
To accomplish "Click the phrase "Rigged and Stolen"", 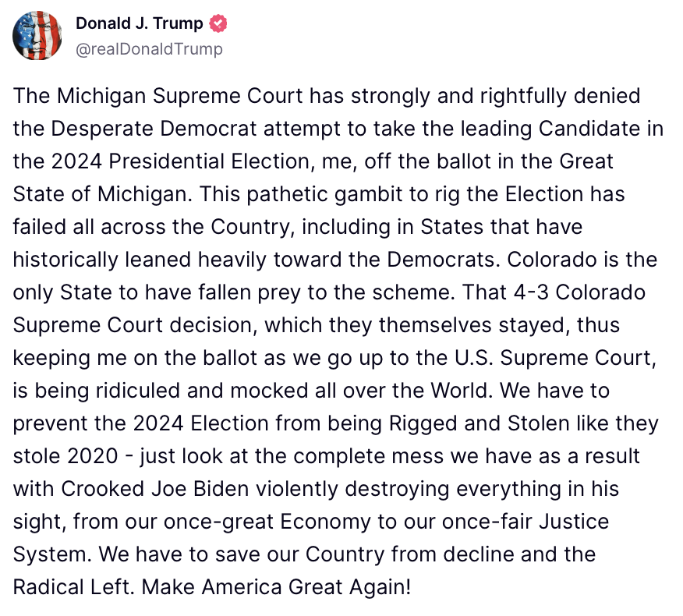I will [480, 423].
